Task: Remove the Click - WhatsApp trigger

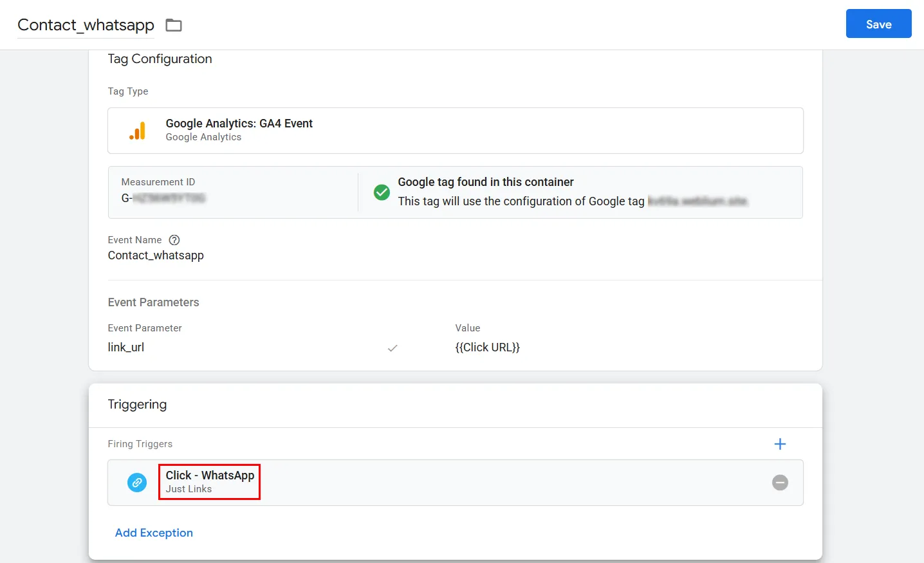Action: tap(780, 483)
